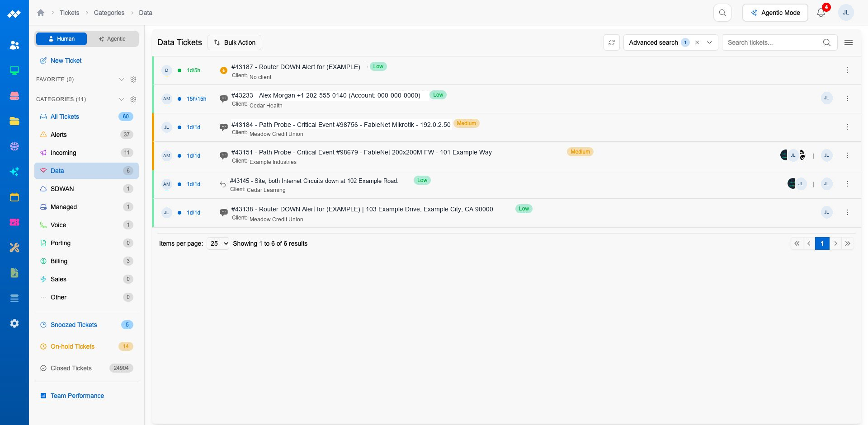
Task: Click the Bulk Action button
Action: click(234, 42)
